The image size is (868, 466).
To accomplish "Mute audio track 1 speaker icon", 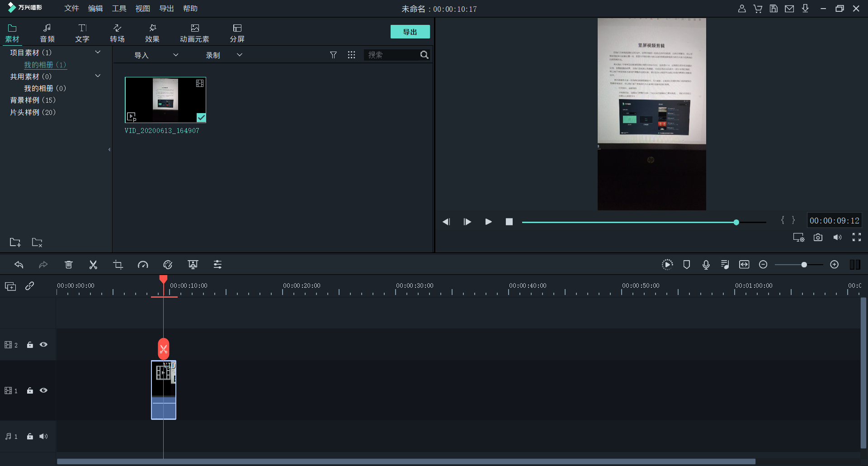I will 43,437.
